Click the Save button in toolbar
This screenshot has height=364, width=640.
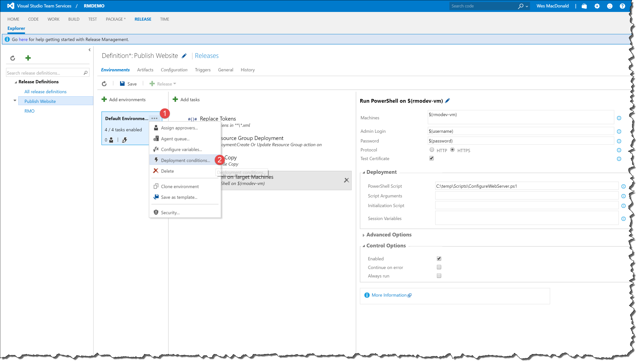tap(128, 84)
